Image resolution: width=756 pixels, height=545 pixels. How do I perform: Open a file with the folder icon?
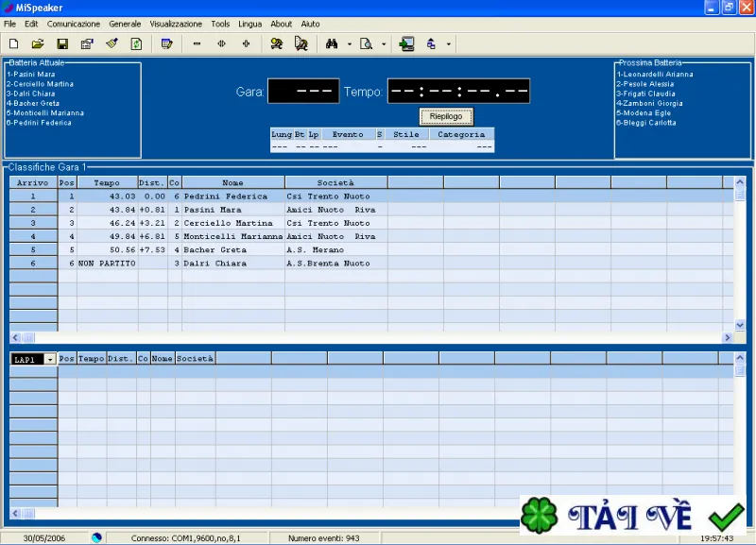[x=38, y=43]
